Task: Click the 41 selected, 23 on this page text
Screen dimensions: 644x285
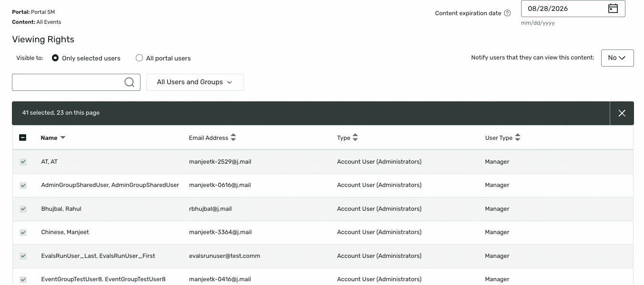Action: click(x=61, y=113)
